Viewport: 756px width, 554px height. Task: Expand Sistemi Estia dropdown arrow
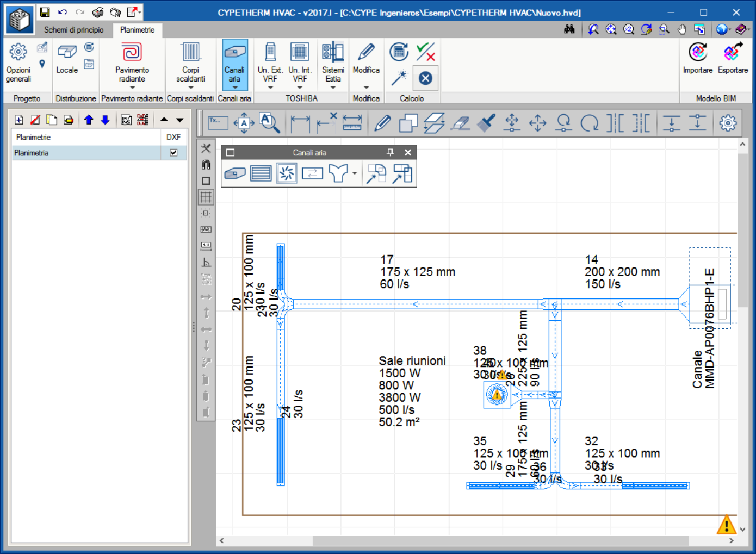(333, 88)
